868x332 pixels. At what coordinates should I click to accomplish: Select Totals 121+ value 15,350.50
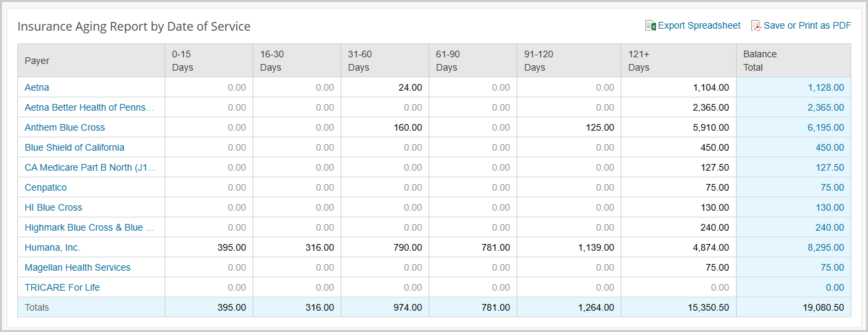[708, 307]
